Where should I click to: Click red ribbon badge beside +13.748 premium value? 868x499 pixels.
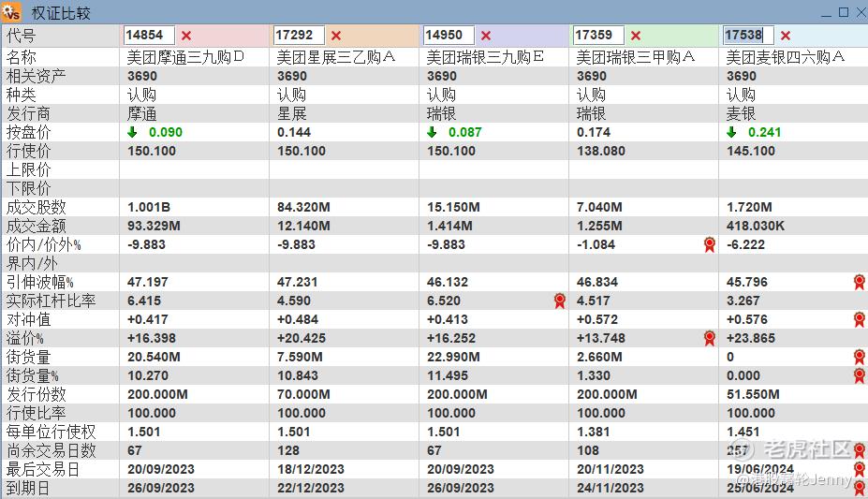point(709,339)
